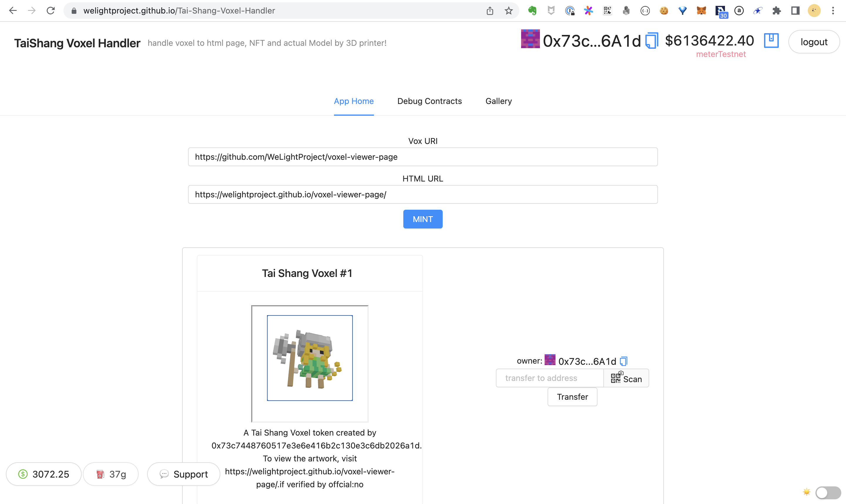Reload the current page
This screenshot has height=504, width=846.
pyautogui.click(x=51, y=11)
